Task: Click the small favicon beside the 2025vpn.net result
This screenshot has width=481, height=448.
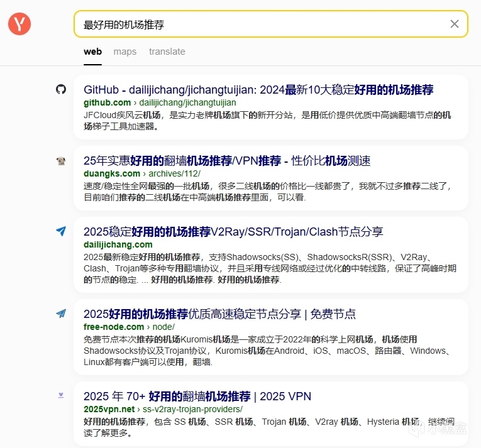Action: (61, 396)
